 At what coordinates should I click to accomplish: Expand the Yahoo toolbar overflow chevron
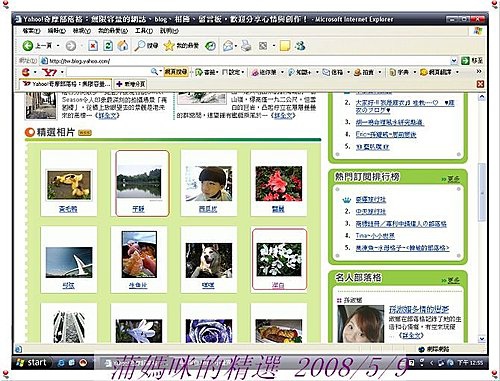(x=479, y=71)
